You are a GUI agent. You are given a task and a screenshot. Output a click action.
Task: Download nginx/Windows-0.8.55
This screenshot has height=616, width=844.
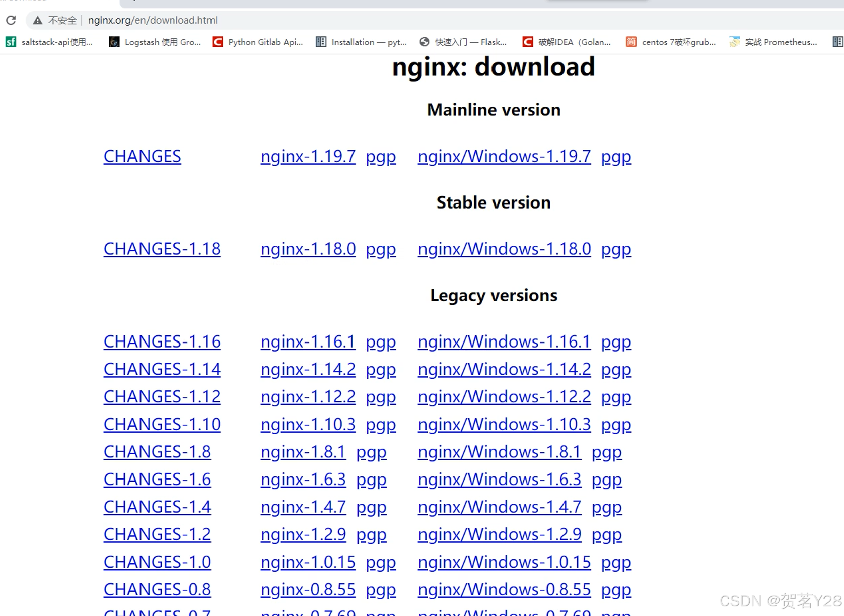point(504,589)
